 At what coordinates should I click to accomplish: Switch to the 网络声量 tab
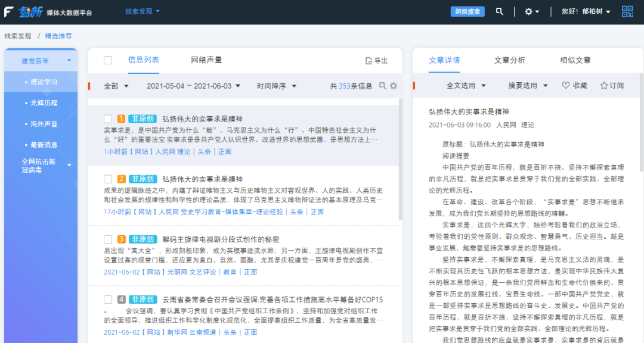click(x=206, y=60)
